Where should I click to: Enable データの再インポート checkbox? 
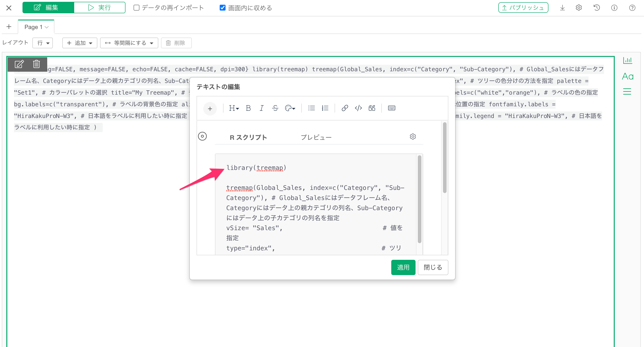tap(136, 8)
